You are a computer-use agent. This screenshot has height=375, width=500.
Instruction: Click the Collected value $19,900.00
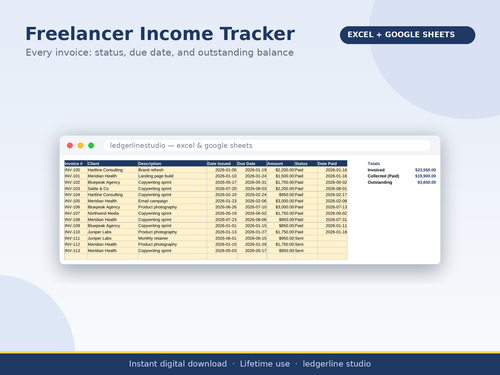click(x=425, y=176)
